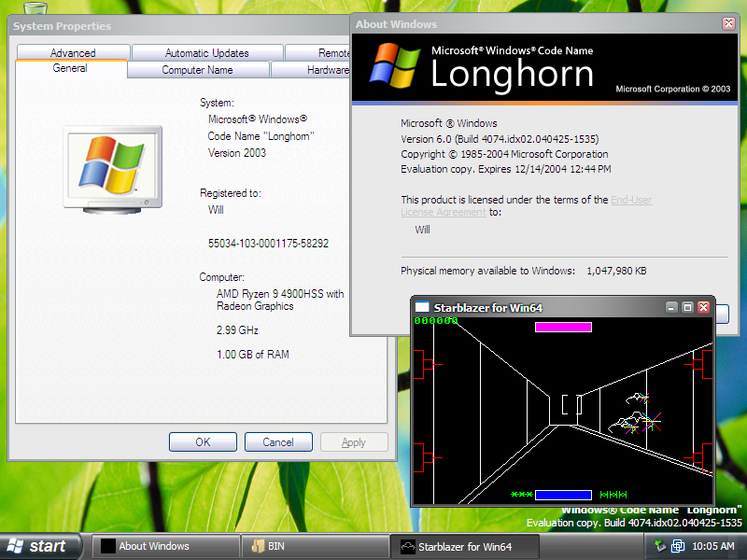Click Cancel in System Properties

(x=278, y=442)
